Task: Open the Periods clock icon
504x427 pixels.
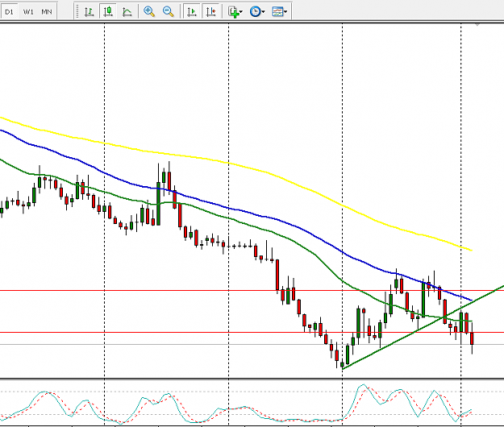Action: pos(255,12)
